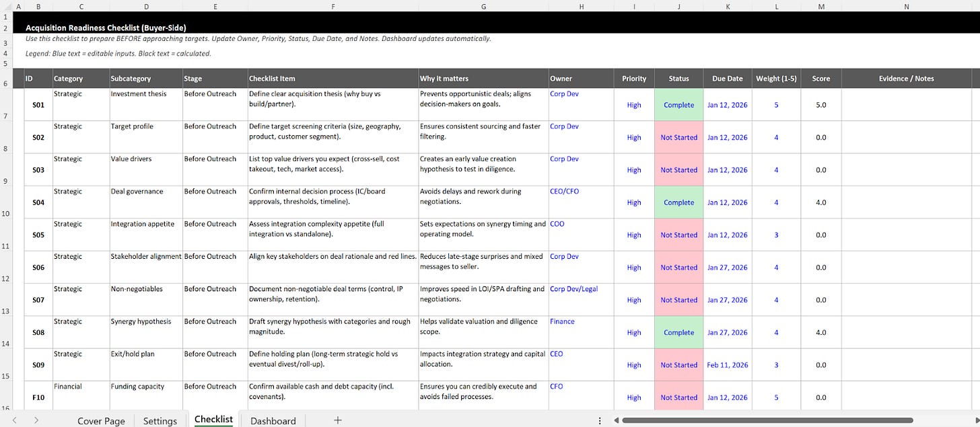This screenshot has width=980, height=427.
Task: Select Complete status for row S08
Action: (678, 332)
